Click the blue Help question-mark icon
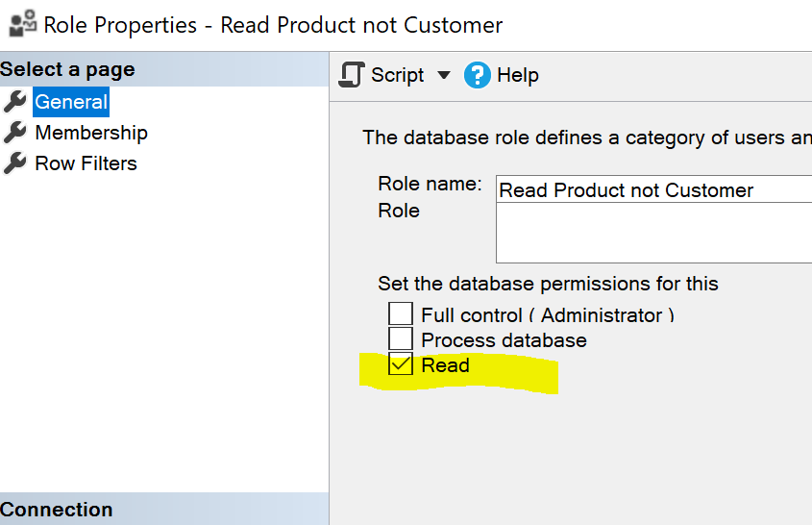This screenshot has height=525, width=812. tap(477, 75)
